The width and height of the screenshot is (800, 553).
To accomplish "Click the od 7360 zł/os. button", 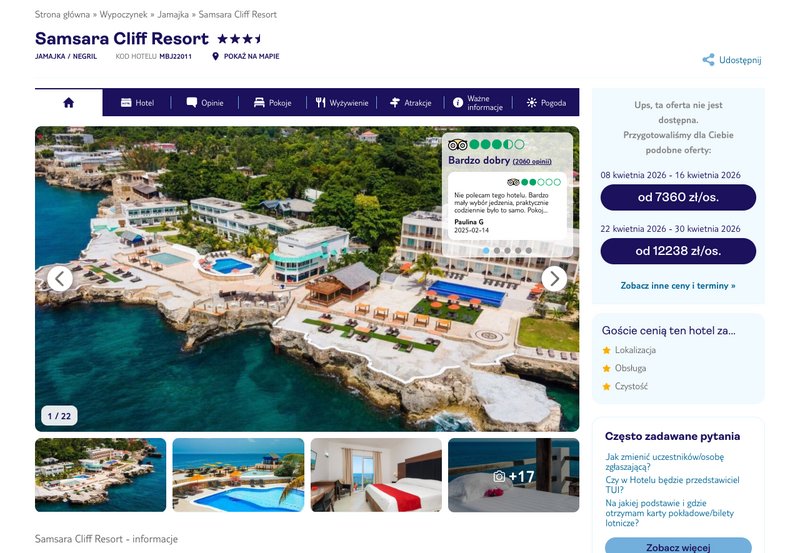I will 678,197.
